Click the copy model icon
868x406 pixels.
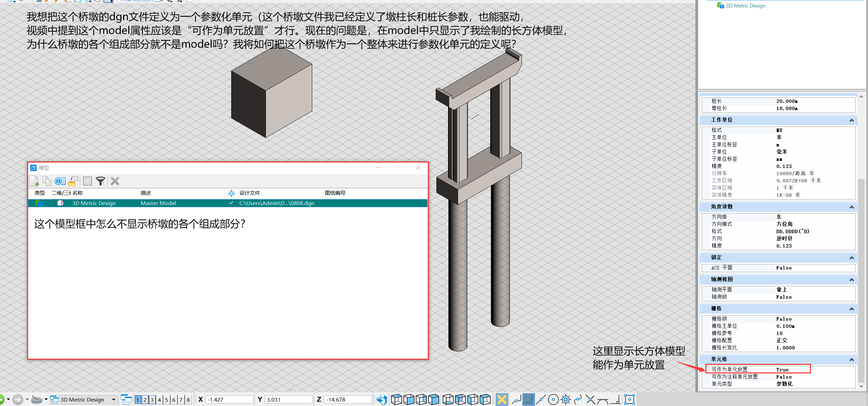pyautogui.click(x=47, y=181)
